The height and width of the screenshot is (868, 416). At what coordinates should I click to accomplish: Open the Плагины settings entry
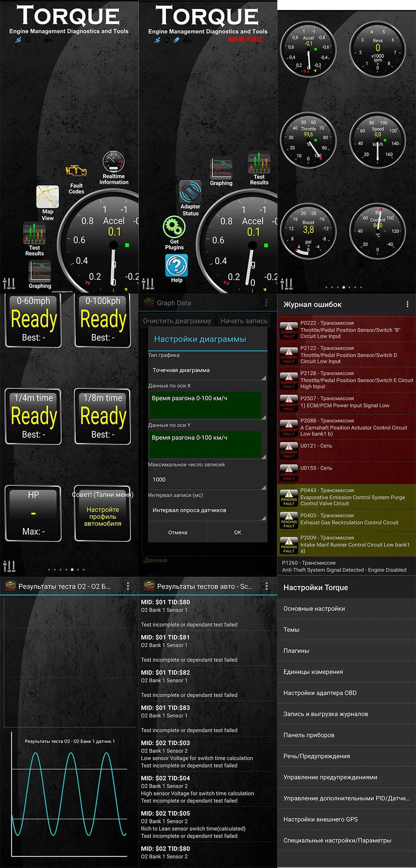point(347,651)
